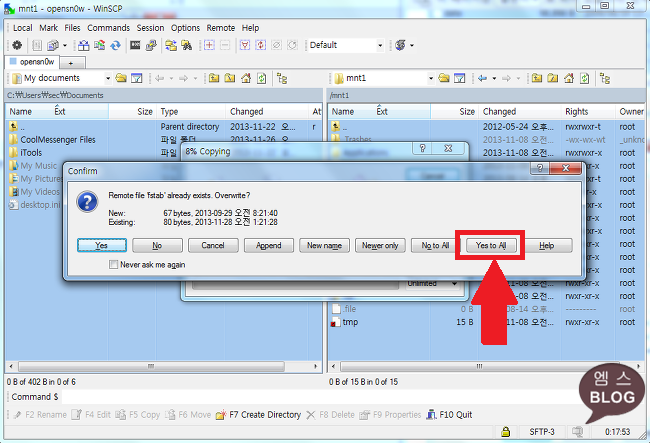Viewport: 650px width, 443px height.
Task: Click the Invert selection icon
Action: [260, 45]
